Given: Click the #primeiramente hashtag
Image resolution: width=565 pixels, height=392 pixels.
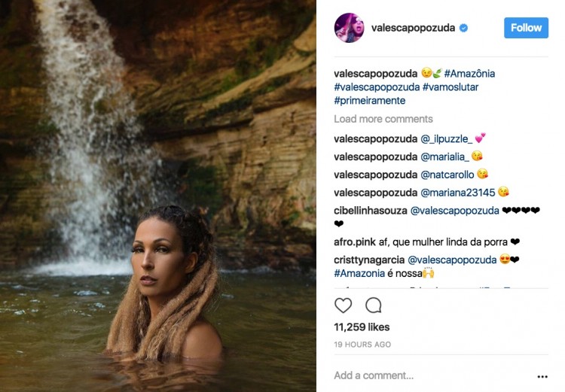Looking at the screenshot, I should [x=370, y=101].
